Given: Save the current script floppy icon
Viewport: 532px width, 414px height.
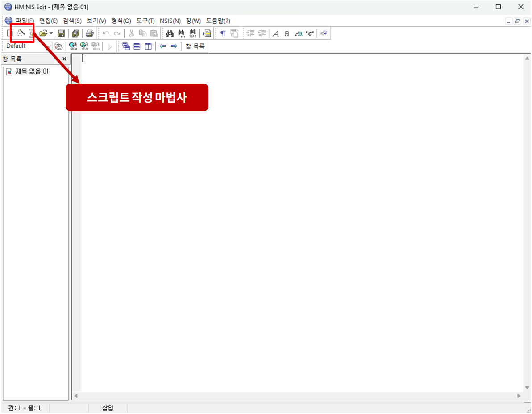Looking at the screenshot, I should pos(61,33).
